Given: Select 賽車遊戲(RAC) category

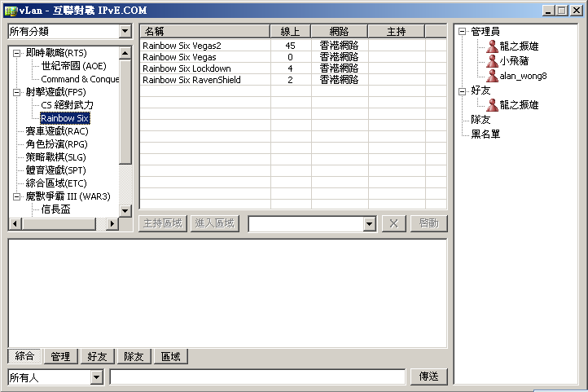Looking at the screenshot, I should point(57,131).
